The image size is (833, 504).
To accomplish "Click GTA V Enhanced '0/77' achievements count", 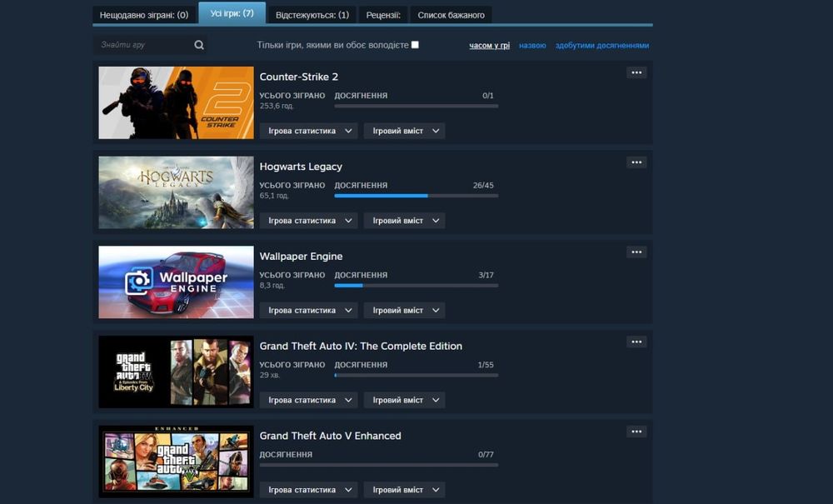I will [x=486, y=455].
